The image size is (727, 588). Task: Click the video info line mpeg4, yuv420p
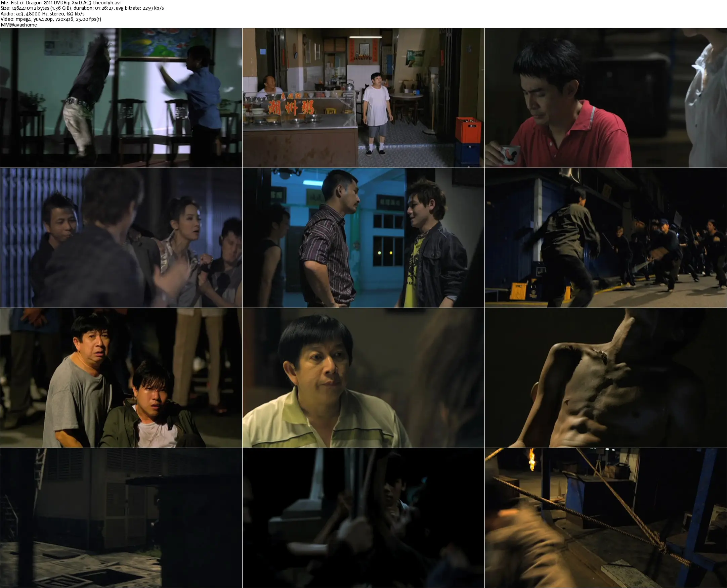[51, 19]
